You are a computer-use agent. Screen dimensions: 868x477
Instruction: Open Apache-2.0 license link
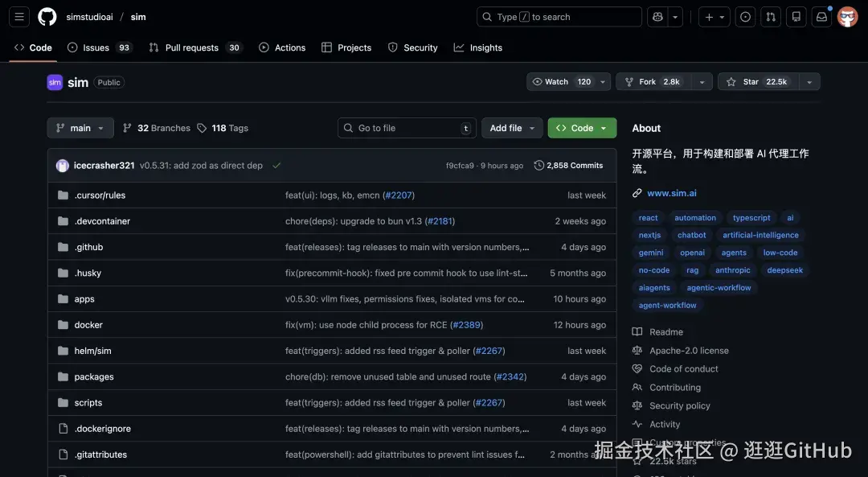pyautogui.click(x=690, y=351)
